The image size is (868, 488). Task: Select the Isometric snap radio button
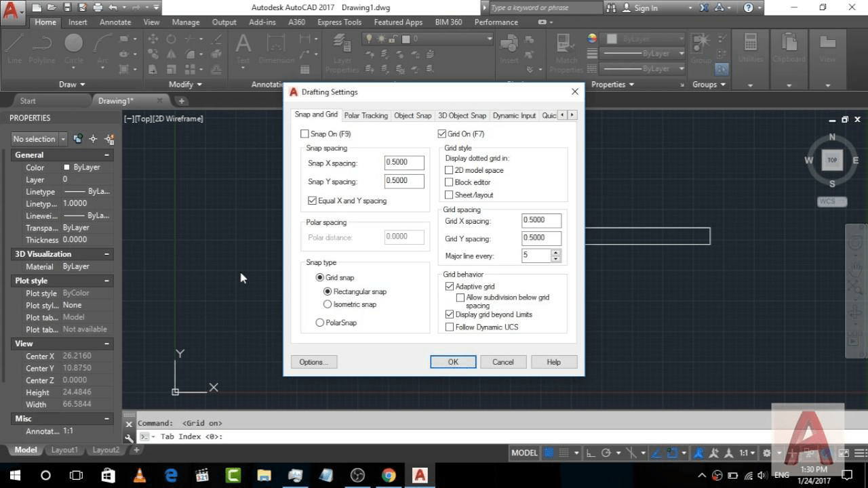328,304
